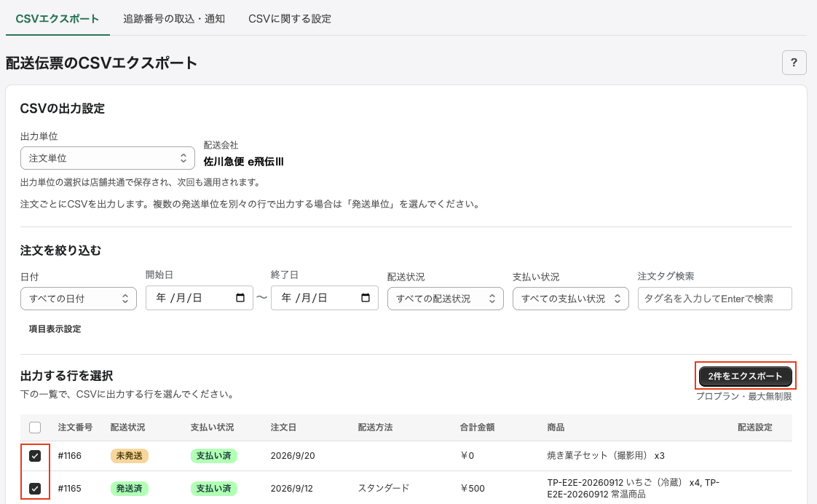The image size is (817, 504).
Task: Click the 注文番号 column header
Action: click(75, 428)
